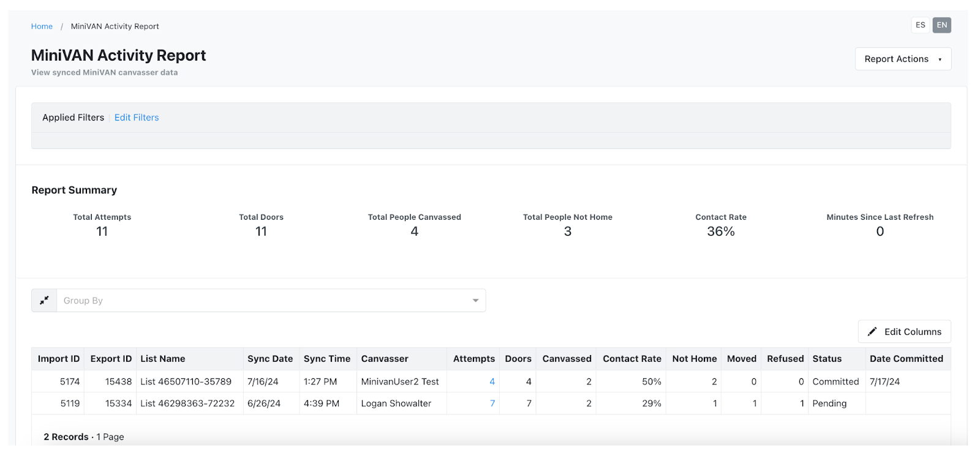Sort by Contact Rate column header
980x456 pixels.
pyautogui.click(x=632, y=359)
